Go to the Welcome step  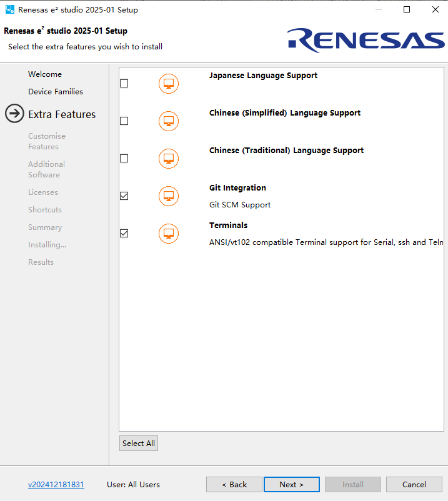(45, 74)
